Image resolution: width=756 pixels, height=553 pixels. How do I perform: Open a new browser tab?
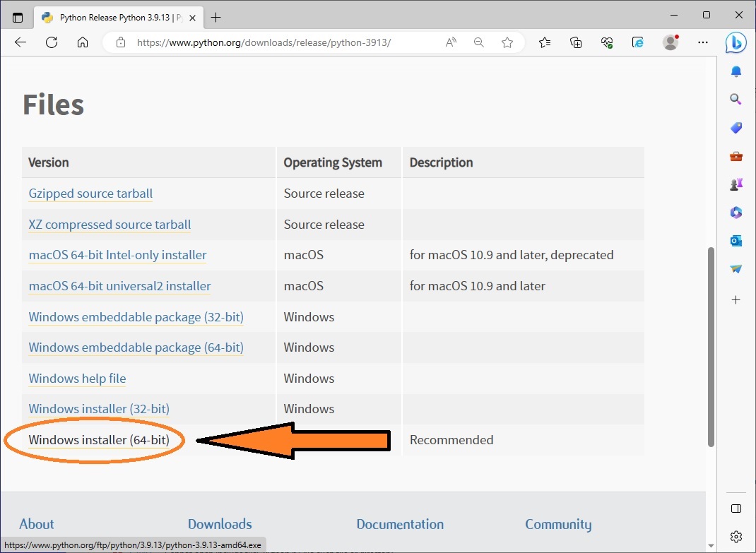click(216, 18)
